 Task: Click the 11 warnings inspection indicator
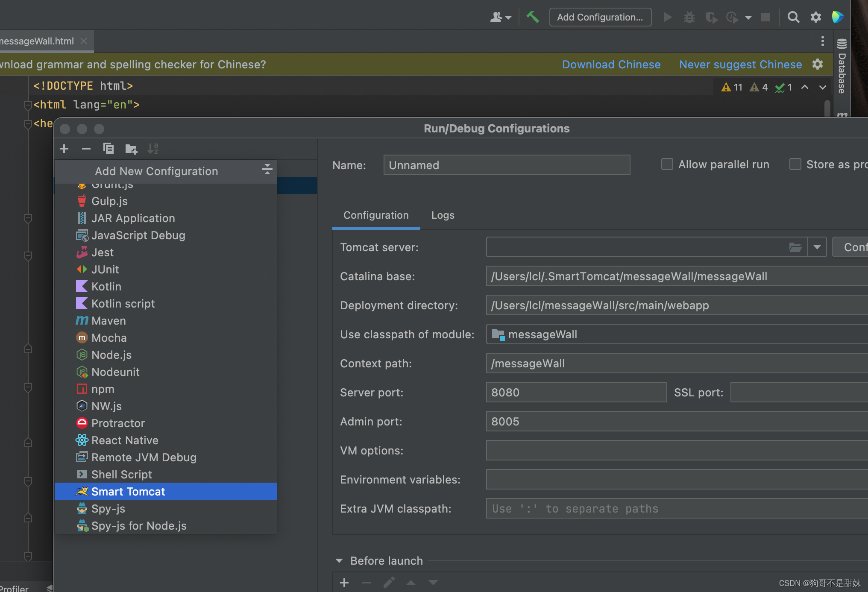(732, 87)
